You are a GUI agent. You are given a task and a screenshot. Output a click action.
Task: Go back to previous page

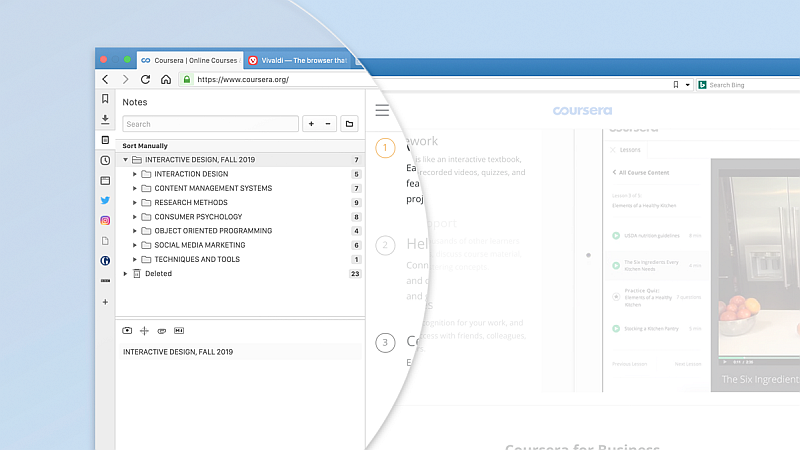point(105,80)
